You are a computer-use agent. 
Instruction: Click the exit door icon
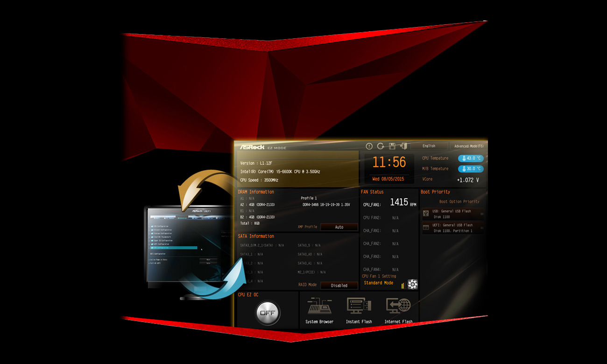tap(403, 146)
